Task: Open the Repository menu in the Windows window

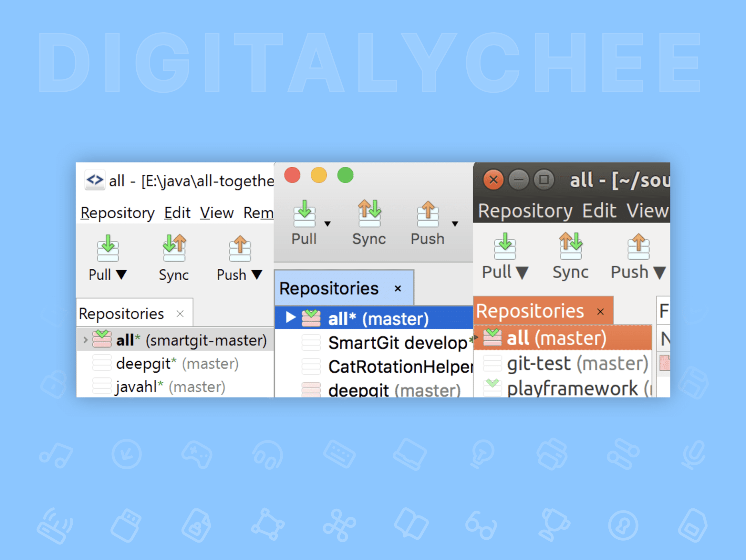Action: pyautogui.click(x=117, y=213)
